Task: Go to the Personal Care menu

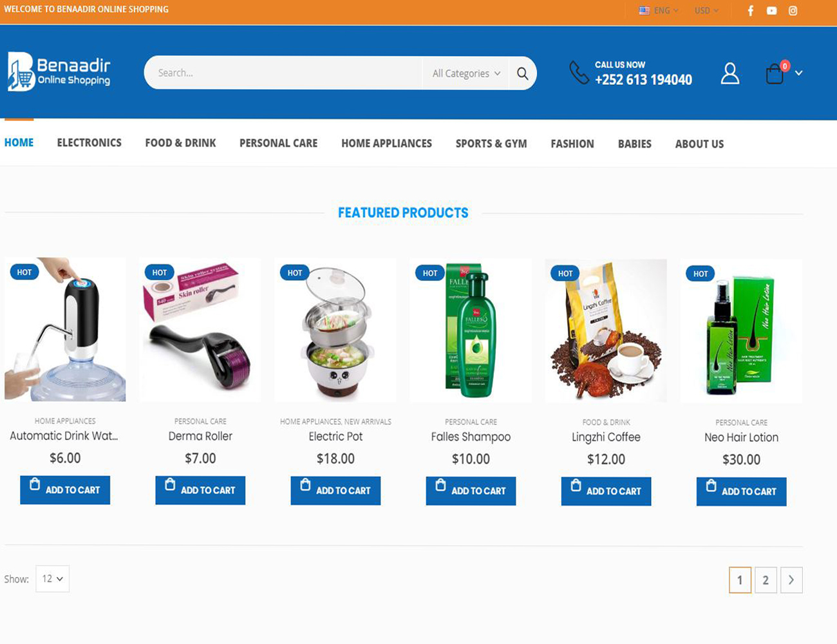Action: point(278,143)
